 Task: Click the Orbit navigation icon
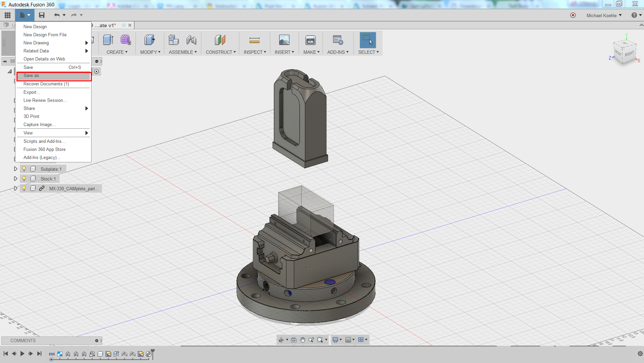(x=281, y=340)
